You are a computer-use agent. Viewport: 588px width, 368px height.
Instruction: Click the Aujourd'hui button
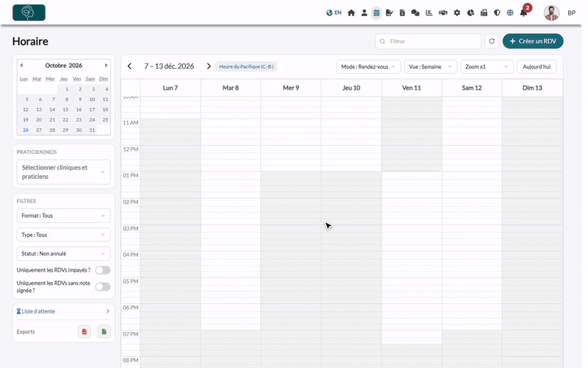tap(537, 67)
